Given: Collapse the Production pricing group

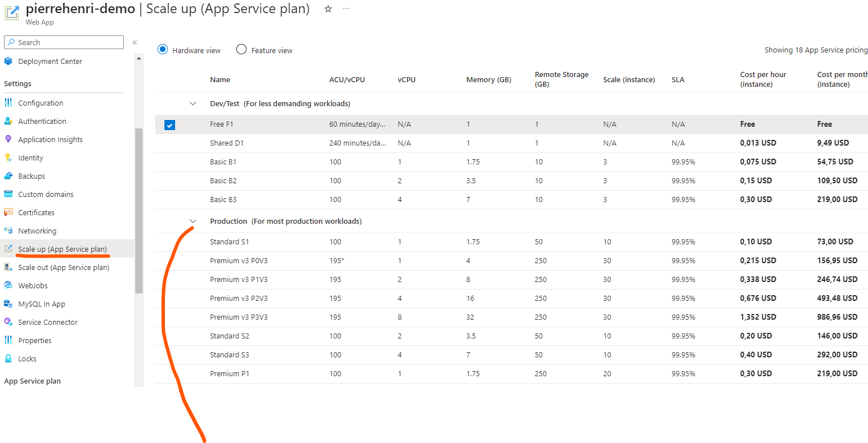Looking at the screenshot, I should point(193,221).
